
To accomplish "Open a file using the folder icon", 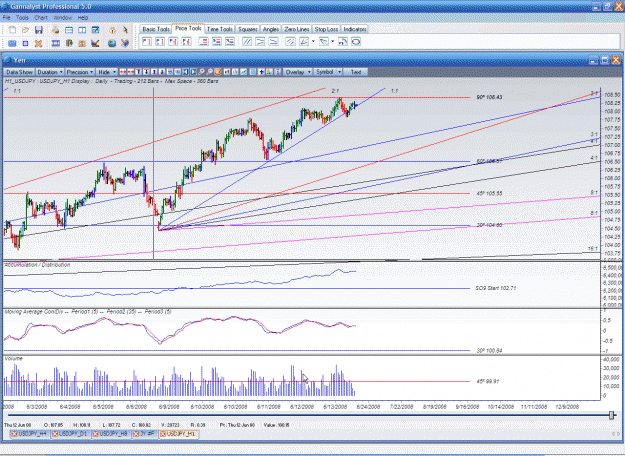I will tap(26, 30).
